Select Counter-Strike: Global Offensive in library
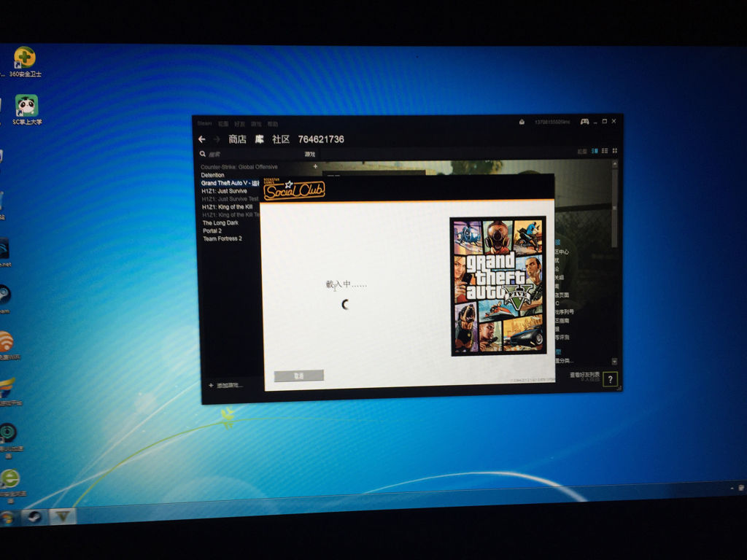Screen dimensions: 747x560 (x=239, y=167)
